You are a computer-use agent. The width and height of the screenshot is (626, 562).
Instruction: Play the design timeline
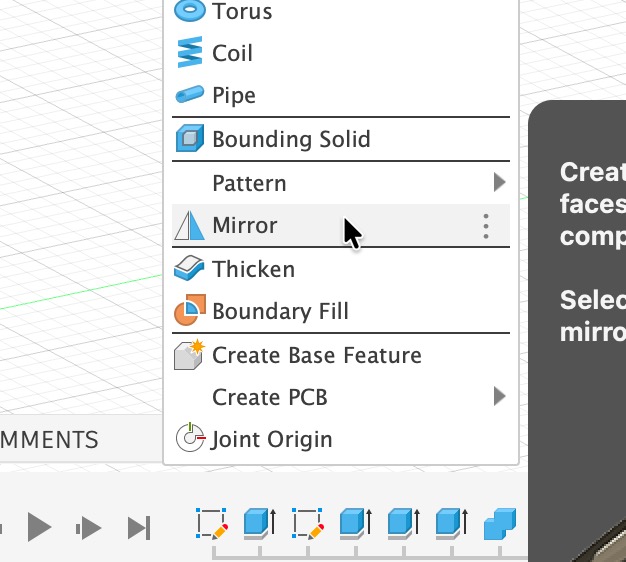[39, 526]
